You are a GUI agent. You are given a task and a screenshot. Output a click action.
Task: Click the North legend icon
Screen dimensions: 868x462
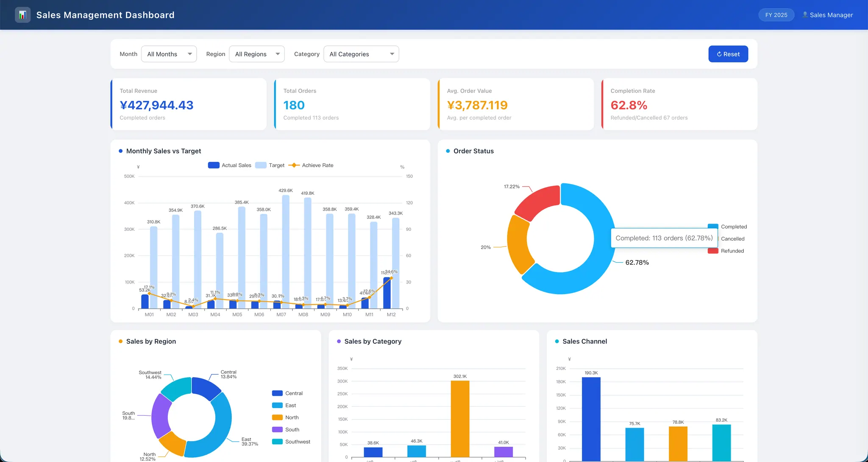(x=277, y=417)
